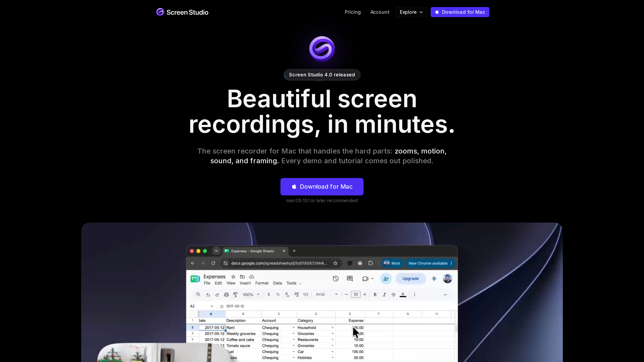Viewport: 644px width, 362px height.
Task: Open the Work Chrome profile button
Action: pos(392,263)
